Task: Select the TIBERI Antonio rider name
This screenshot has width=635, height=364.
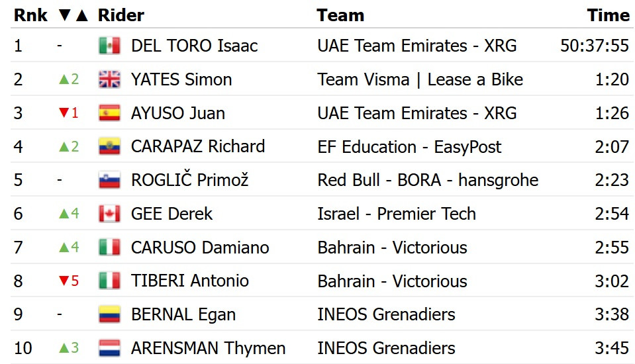Action: click(x=190, y=281)
